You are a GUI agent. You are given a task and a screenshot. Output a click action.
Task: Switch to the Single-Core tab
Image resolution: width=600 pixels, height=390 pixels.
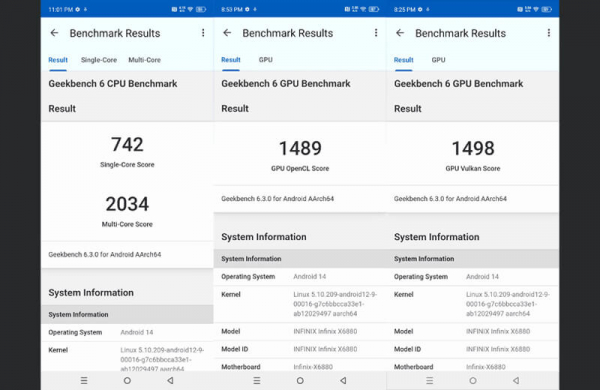[x=99, y=60]
